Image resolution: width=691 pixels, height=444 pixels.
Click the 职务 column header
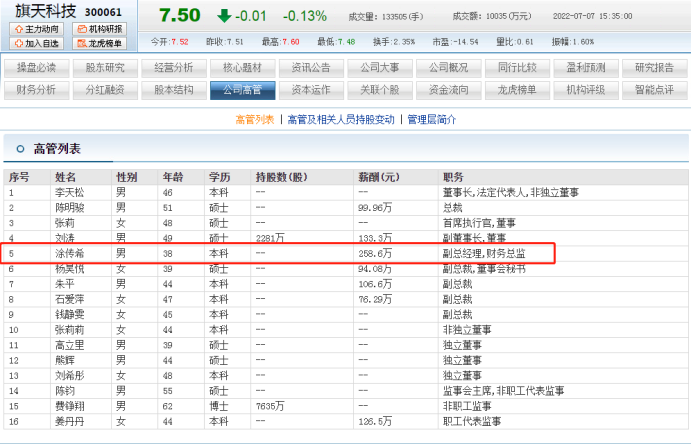point(453,178)
